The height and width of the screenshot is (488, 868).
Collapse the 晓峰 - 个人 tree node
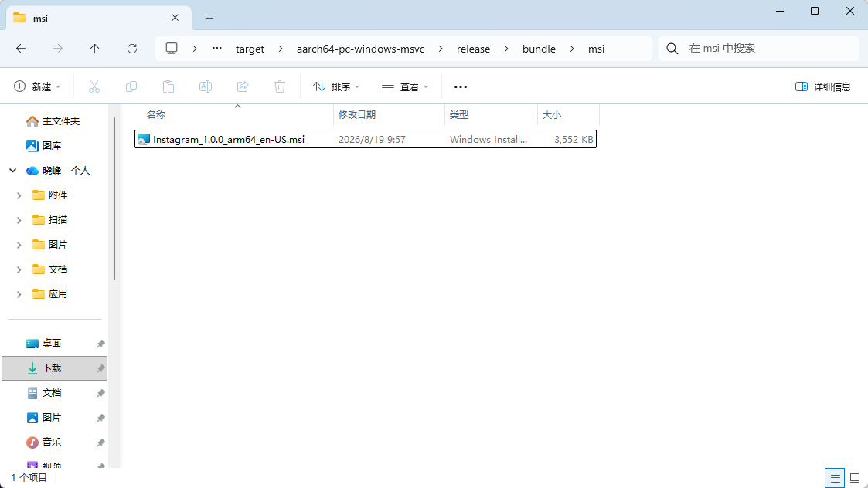(x=12, y=171)
